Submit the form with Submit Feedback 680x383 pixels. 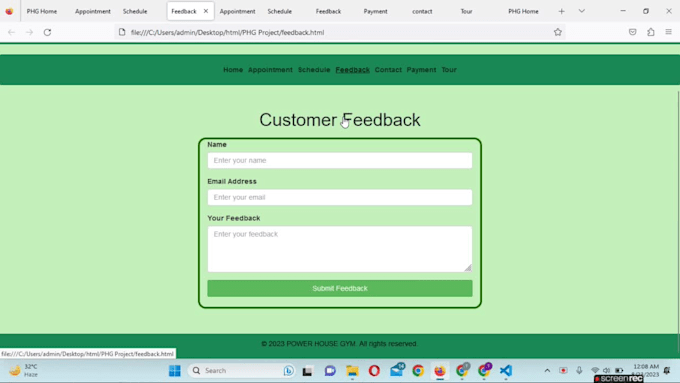pyautogui.click(x=340, y=288)
